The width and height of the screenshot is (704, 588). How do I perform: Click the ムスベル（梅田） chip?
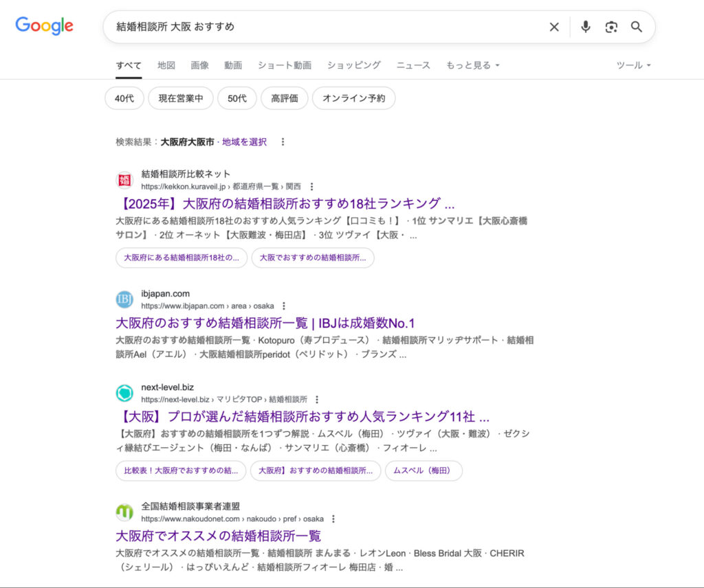(x=423, y=471)
